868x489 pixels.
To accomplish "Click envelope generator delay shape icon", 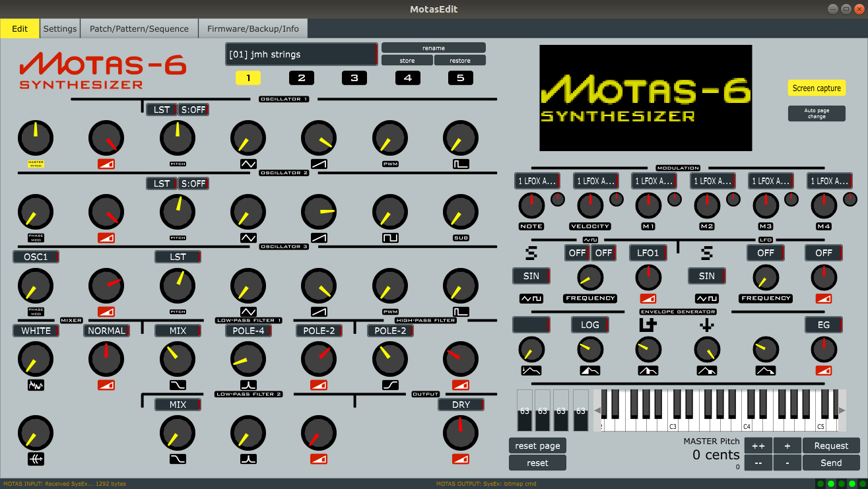I will [x=531, y=371].
